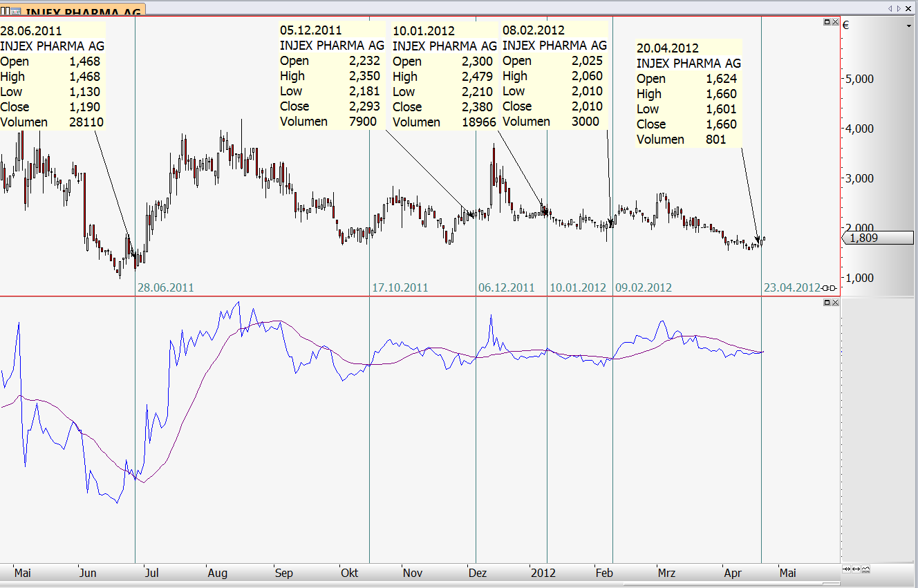Select the 10.01.2012 date label on chart
Image resolution: width=918 pixels, height=588 pixels.
point(578,287)
